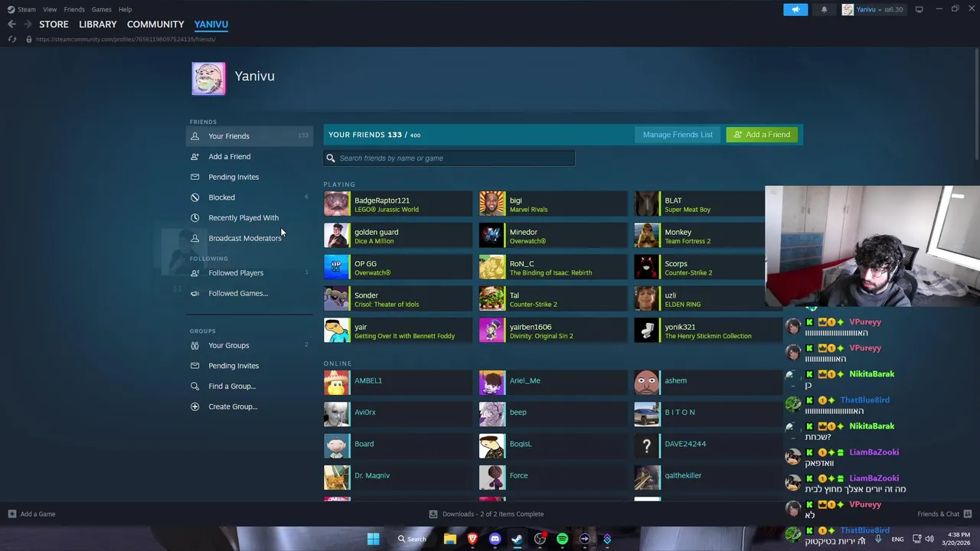
Task: Open Broadcast Moderators link
Action: click(x=245, y=238)
